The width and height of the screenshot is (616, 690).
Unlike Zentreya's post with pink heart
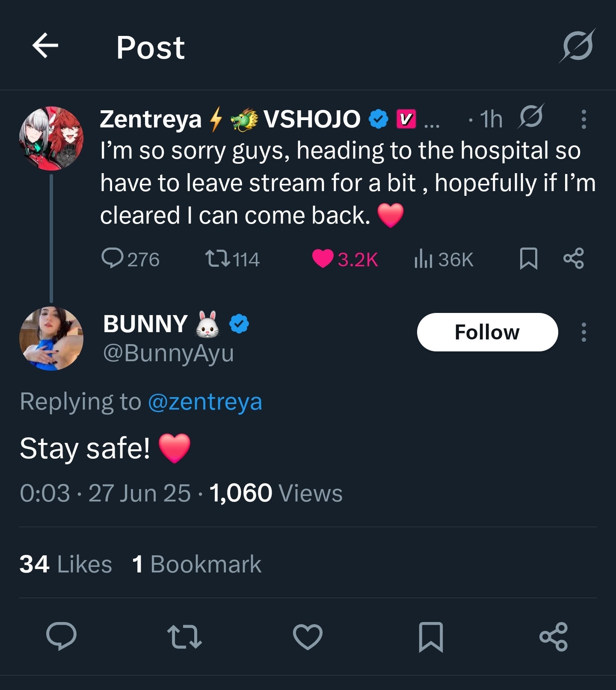pyautogui.click(x=323, y=258)
